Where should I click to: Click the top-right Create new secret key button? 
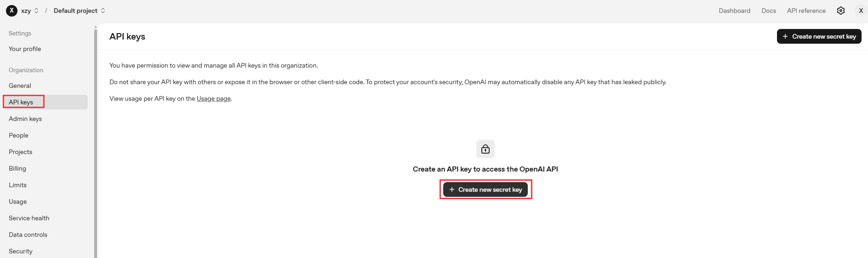click(819, 36)
